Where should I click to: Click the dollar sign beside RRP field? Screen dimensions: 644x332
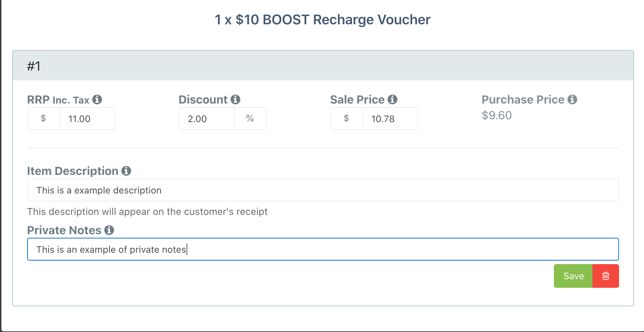tap(44, 119)
